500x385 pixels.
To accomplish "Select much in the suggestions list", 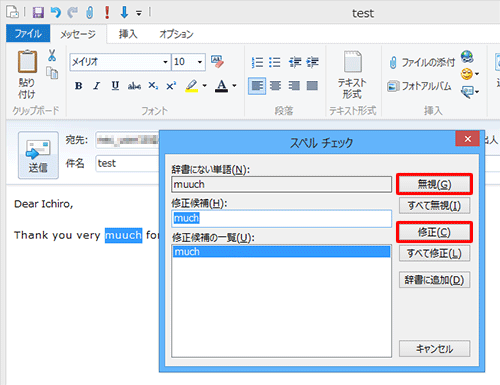I will point(282,252).
